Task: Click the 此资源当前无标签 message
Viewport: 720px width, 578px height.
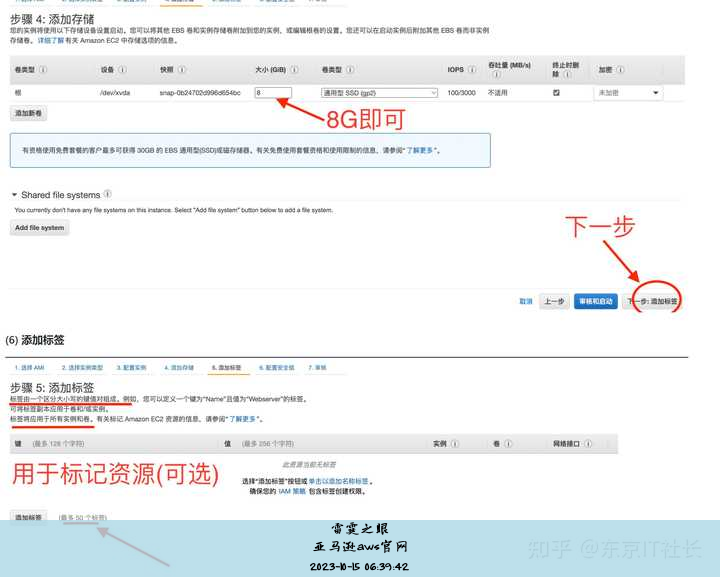Action: tap(309, 465)
